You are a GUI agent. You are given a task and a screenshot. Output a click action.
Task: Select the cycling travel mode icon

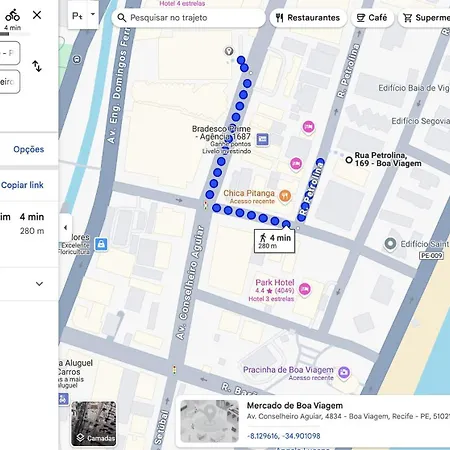(12, 15)
